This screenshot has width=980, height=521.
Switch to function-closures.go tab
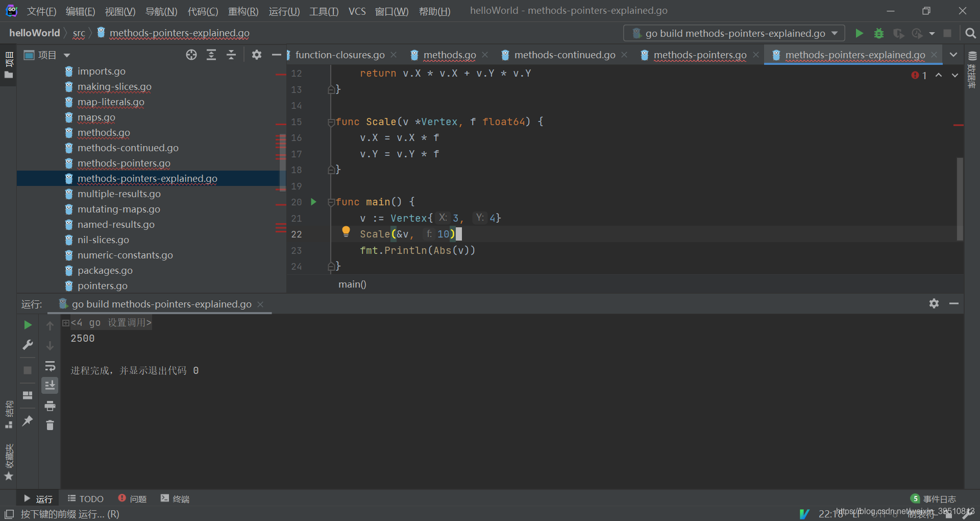click(x=340, y=55)
